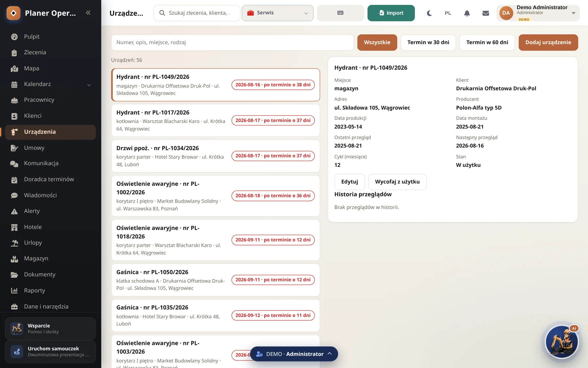Click the Klienci contact icon
Screen dimensions: 588x368
click(x=14, y=116)
